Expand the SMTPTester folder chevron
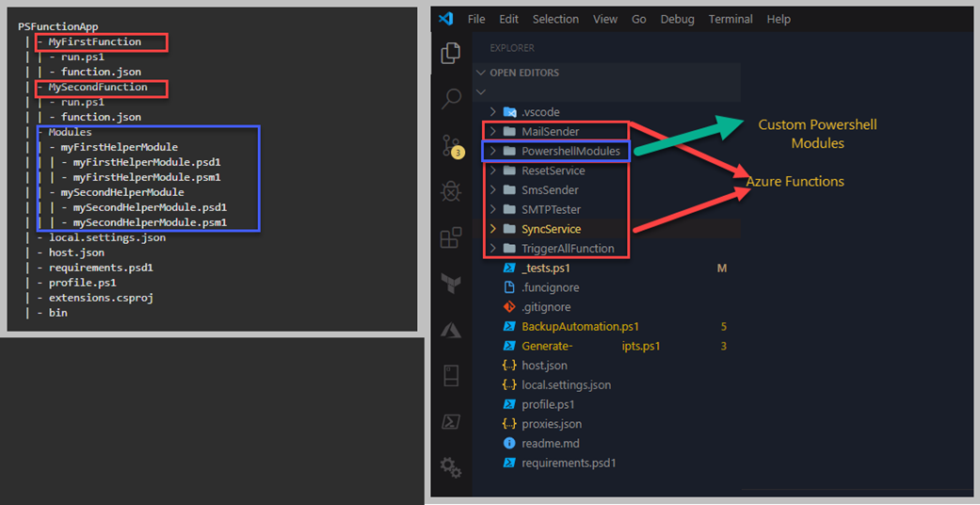This screenshot has width=980, height=505. click(493, 209)
